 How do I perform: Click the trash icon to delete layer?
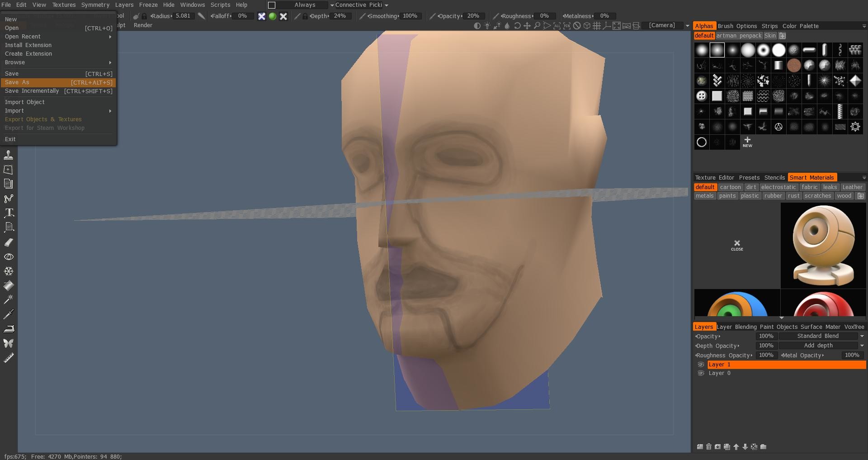pyautogui.click(x=709, y=447)
